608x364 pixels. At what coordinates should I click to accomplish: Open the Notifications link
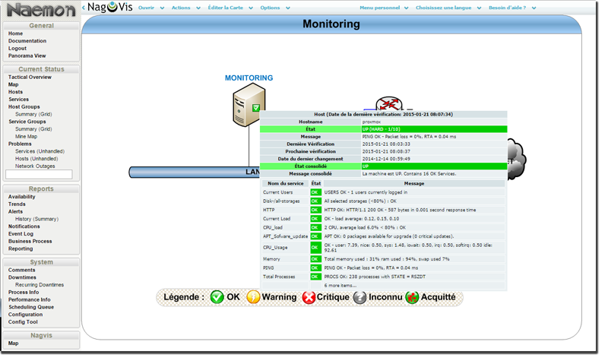click(24, 226)
